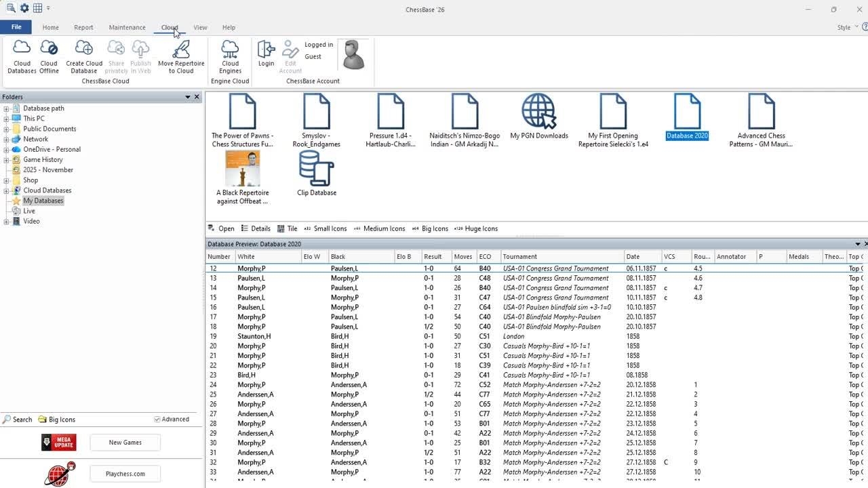The height and width of the screenshot is (488, 868).
Task: Open Cloud Databases in the ribbon
Action: tap(22, 56)
